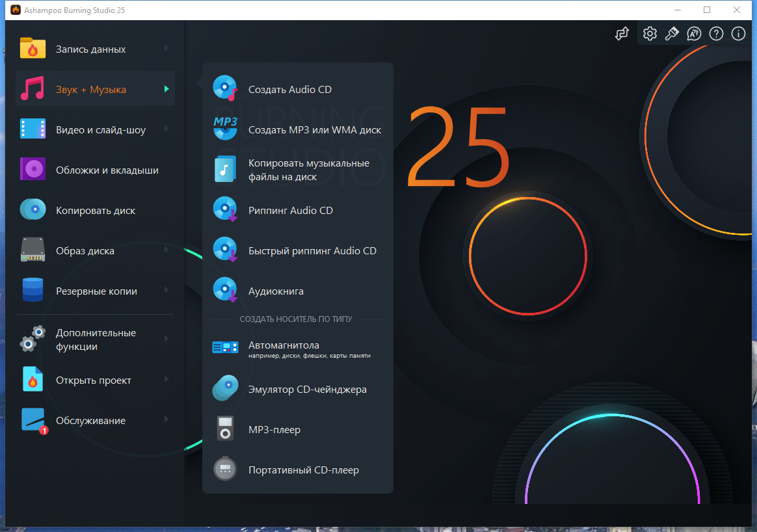Viewport: 757px width, 532px height.
Task: Click the pin icon in top toolbar
Action: 672,33
